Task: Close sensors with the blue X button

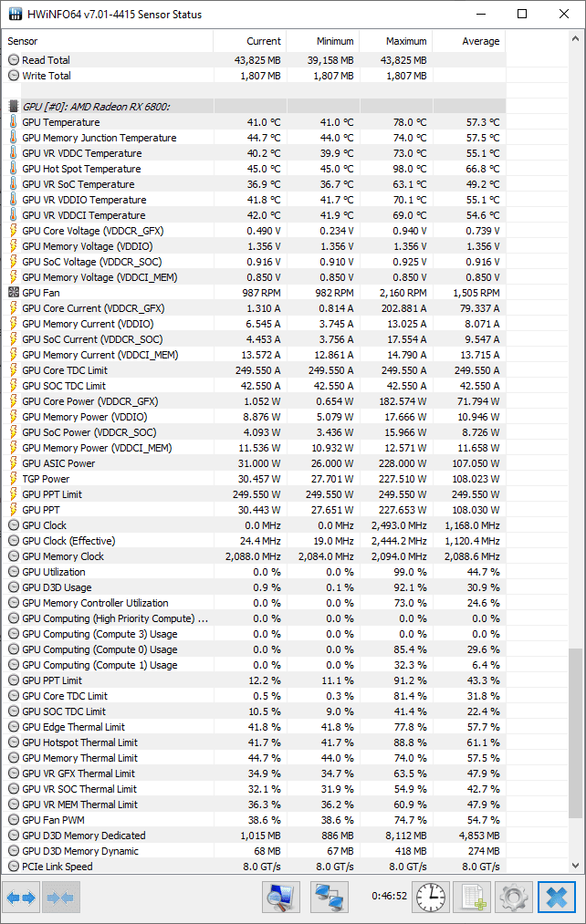Action: pos(557,897)
